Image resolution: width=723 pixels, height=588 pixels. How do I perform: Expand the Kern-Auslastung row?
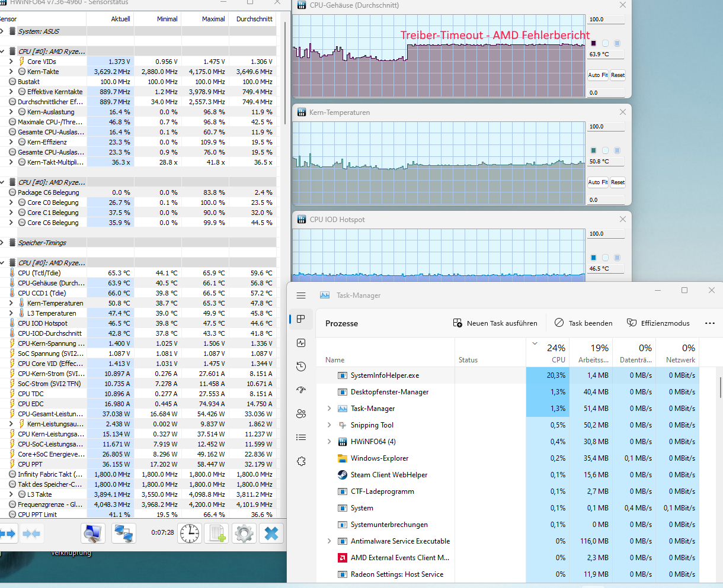(x=11, y=112)
